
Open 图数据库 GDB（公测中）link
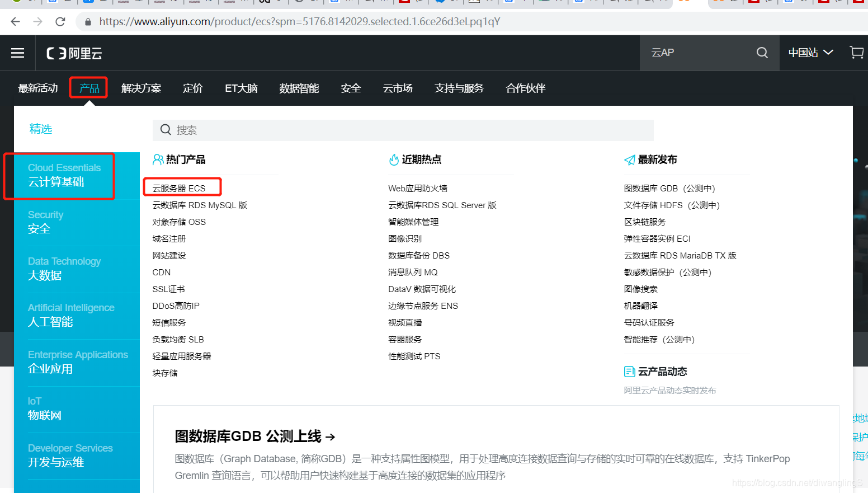[x=670, y=189]
